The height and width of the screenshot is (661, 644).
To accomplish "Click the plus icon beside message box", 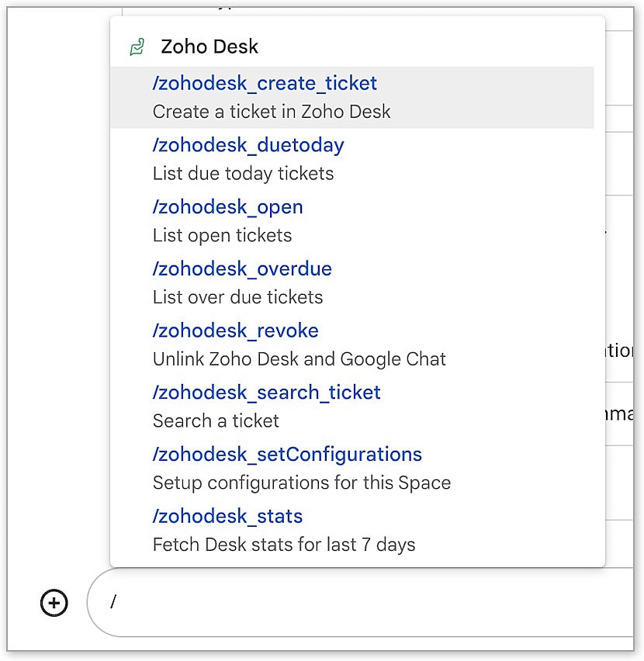I will (x=54, y=603).
